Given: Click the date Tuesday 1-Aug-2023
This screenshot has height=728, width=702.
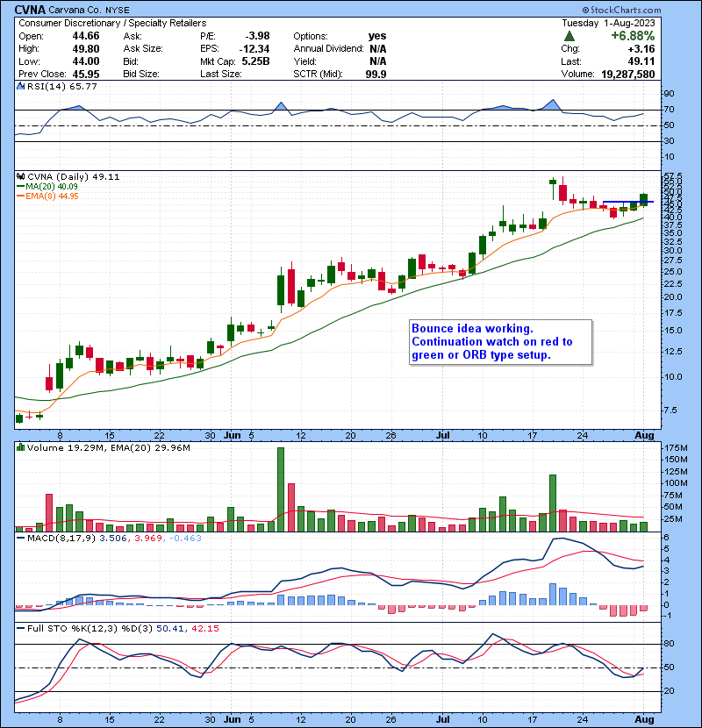Looking at the screenshot, I should tap(608, 23).
